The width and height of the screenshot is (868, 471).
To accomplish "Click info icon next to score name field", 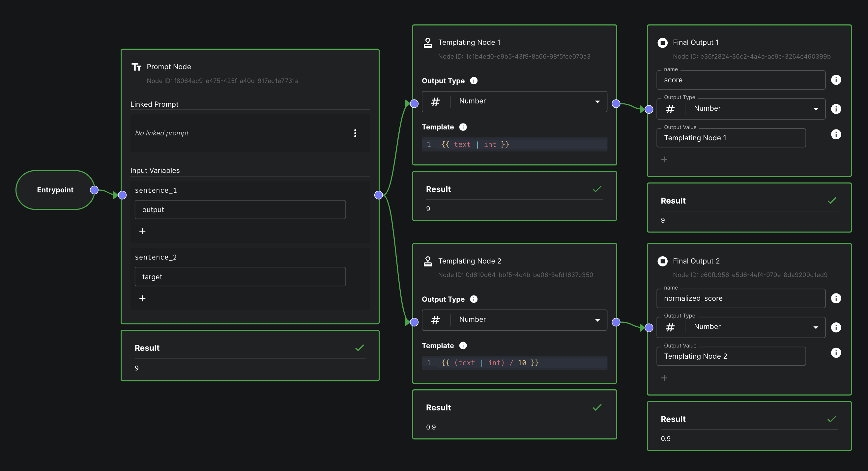I will click(x=836, y=80).
